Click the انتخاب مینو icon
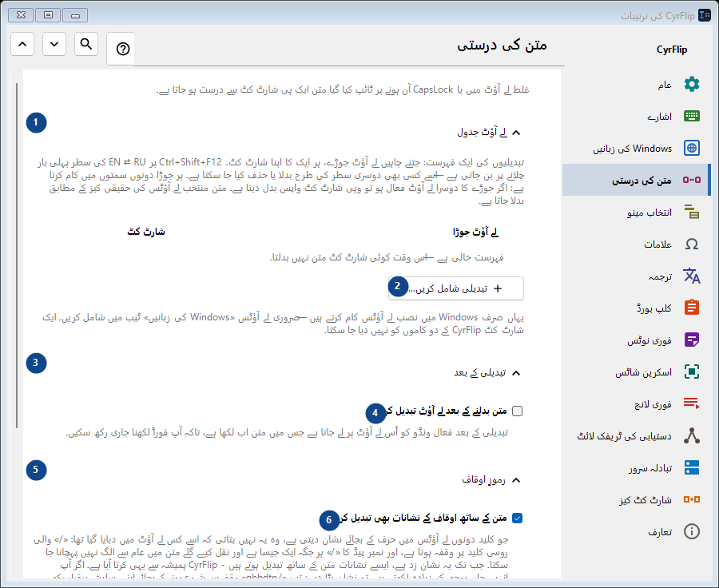Screen dimensions: 719x588 (692, 212)
